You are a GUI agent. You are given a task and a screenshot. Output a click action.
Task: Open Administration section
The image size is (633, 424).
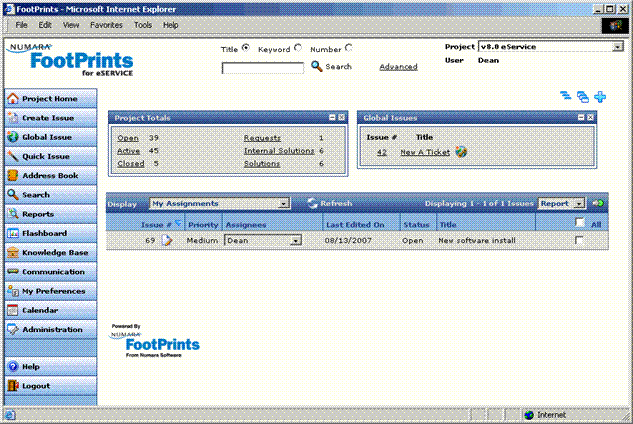pos(50,330)
